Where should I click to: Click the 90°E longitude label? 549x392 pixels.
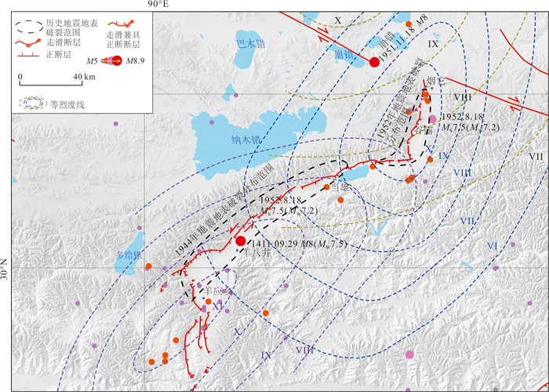coord(158,4)
